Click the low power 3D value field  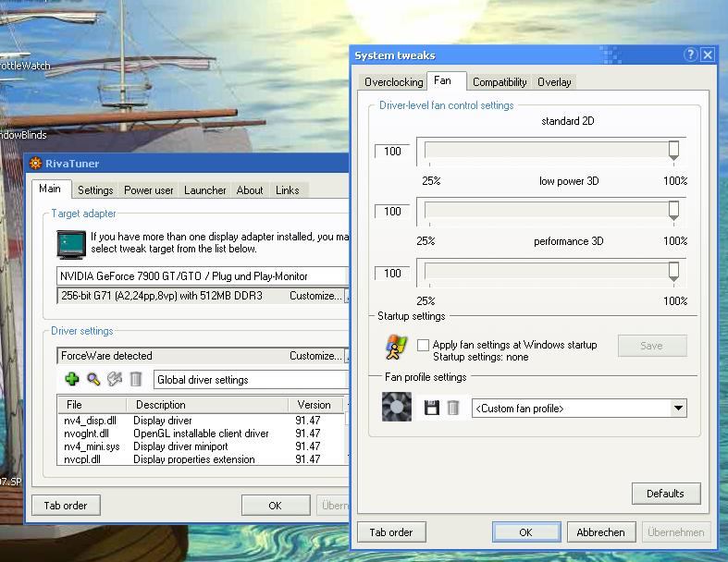[x=392, y=212]
